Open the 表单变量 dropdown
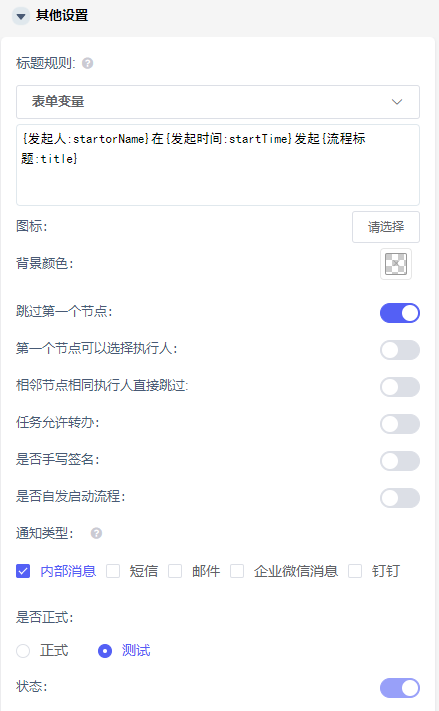Screen dimensions: 439x711 [x=218, y=102]
